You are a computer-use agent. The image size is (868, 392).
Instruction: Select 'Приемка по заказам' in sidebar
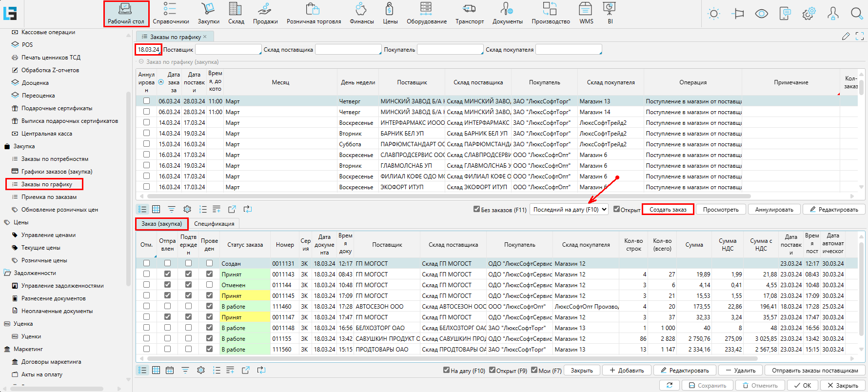tap(49, 197)
